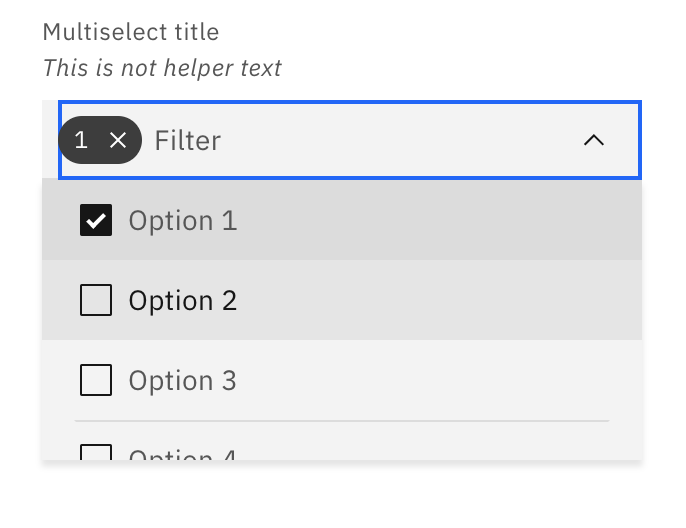Click the "Multiselect title" label
The width and height of the screenshot is (686, 528).
coord(131,32)
